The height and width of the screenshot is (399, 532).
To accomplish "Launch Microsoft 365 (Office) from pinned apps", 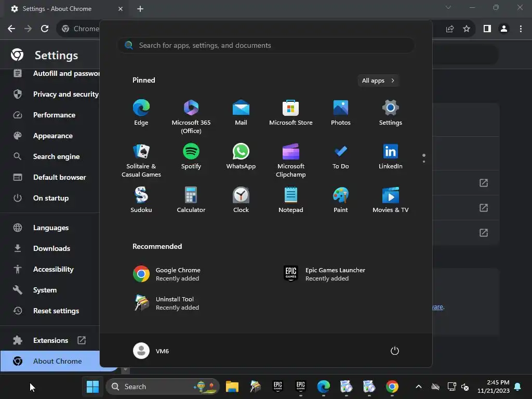I will pos(191,116).
